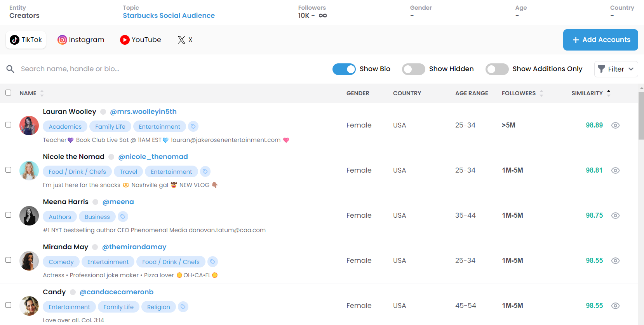Click the Travel tag on Nicole the Nomad
The width and height of the screenshot is (644, 325).
click(x=128, y=171)
